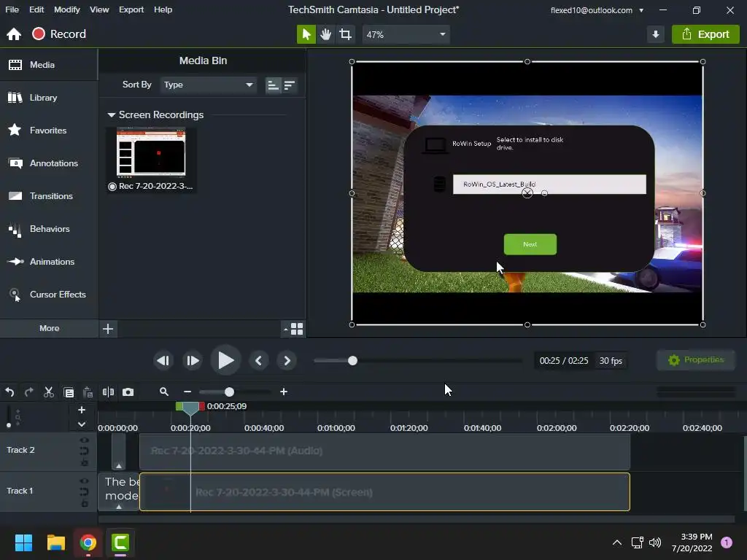Set media bin sort to ascending order

pyautogui.click(x=273, y=85)
